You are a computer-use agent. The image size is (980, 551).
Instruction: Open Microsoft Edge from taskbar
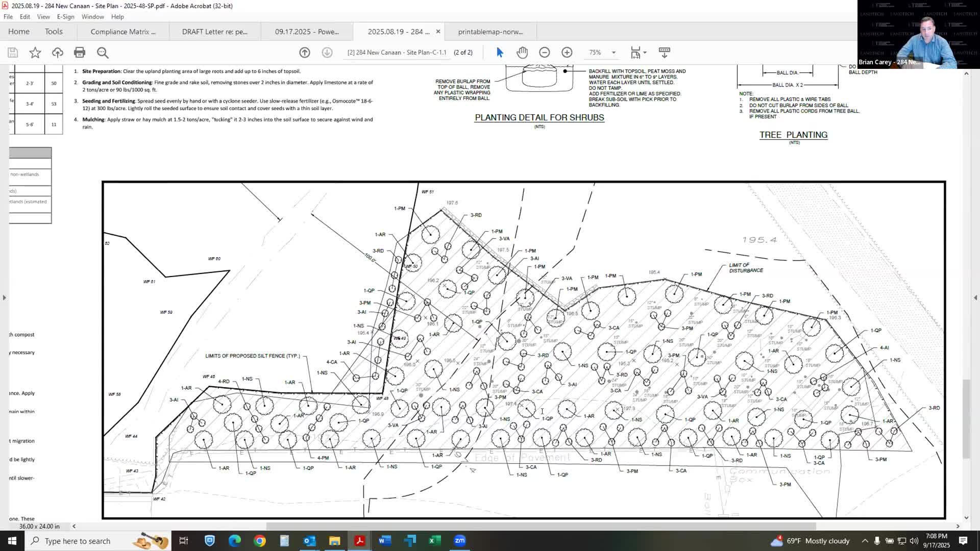(235, 541)
